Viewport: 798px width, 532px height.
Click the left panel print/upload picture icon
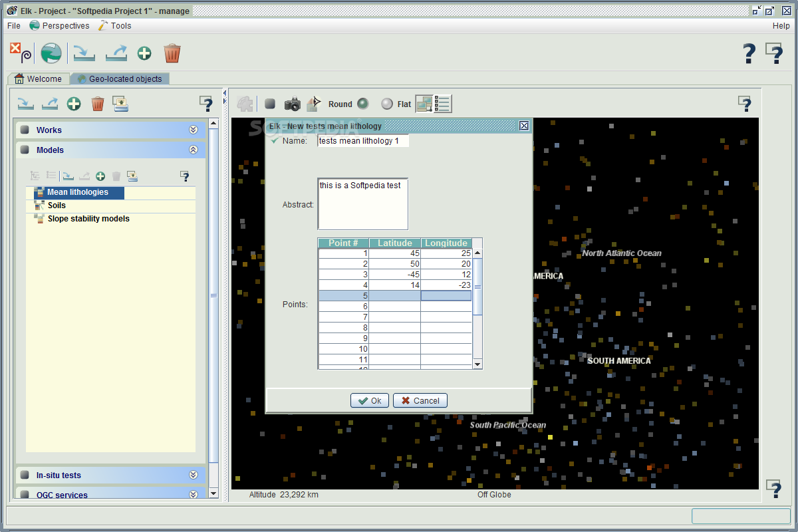[120, 103]
